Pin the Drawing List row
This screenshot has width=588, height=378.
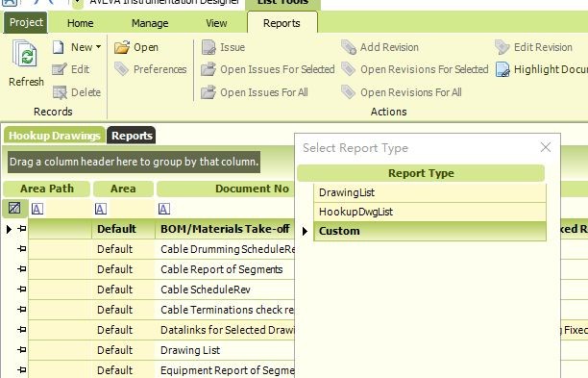click(22, 350)
